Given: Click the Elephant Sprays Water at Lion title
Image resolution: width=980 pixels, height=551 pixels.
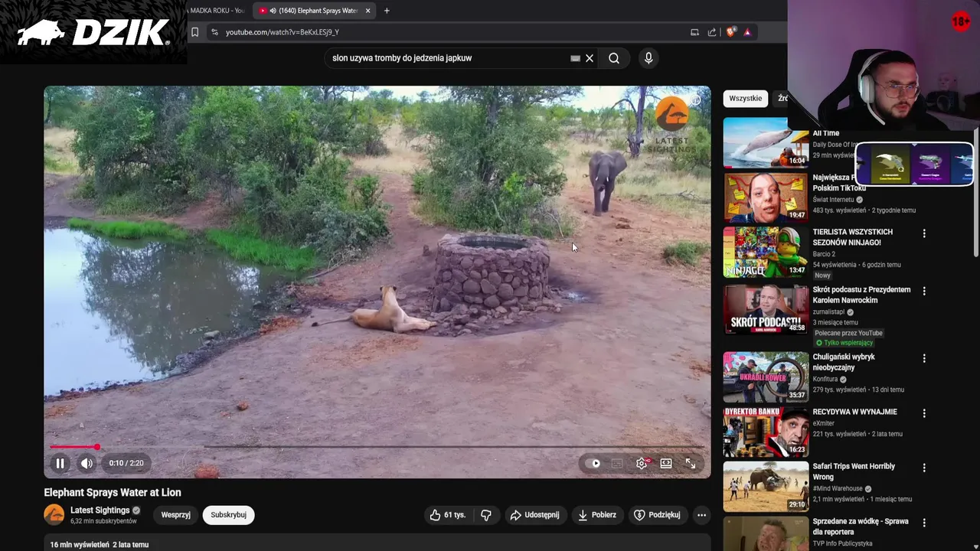Looking at the screenshot, I should point(113,493).
